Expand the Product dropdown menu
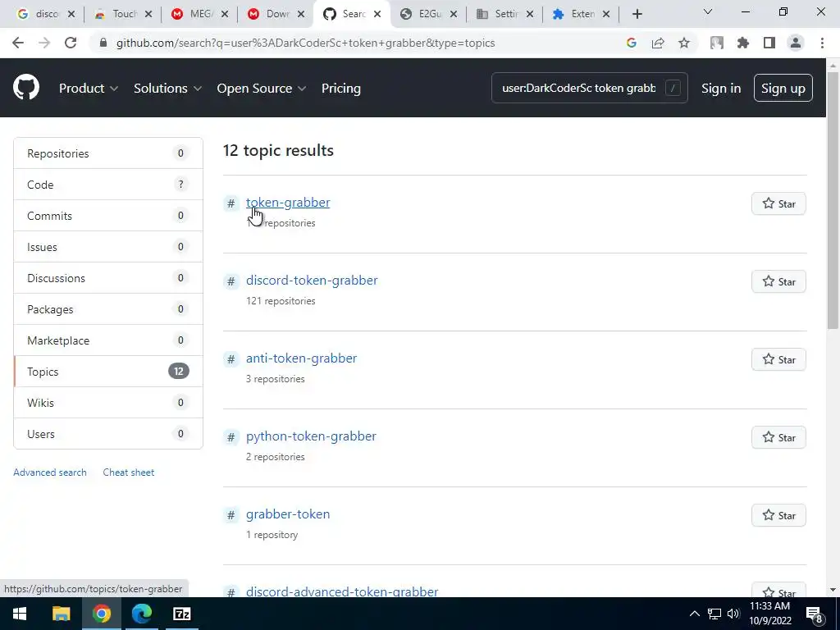Screen dimensions: 840x630 (89, 89)
